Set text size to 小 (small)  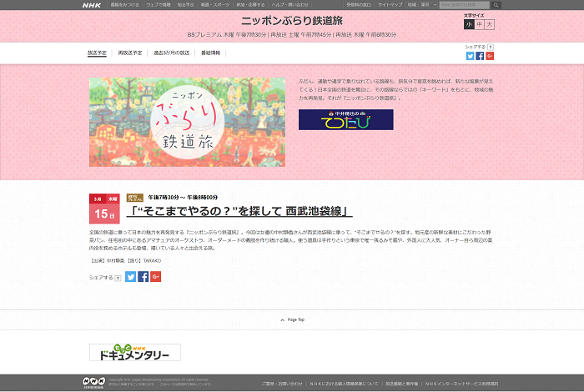(469, 24)
